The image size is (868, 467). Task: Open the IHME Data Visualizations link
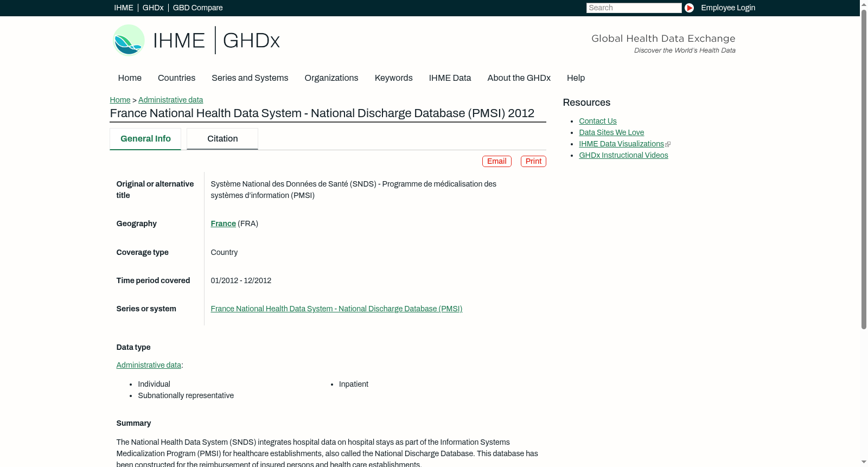coord(621,144)
